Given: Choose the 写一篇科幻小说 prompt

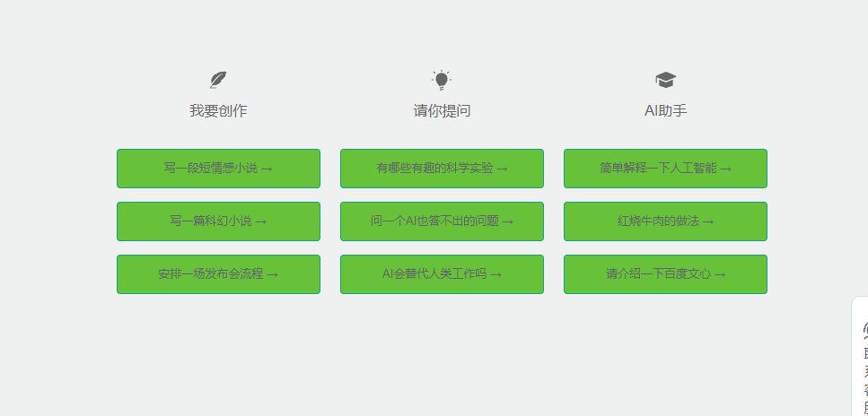Looking at the screenshot, I should click(219, 221).
